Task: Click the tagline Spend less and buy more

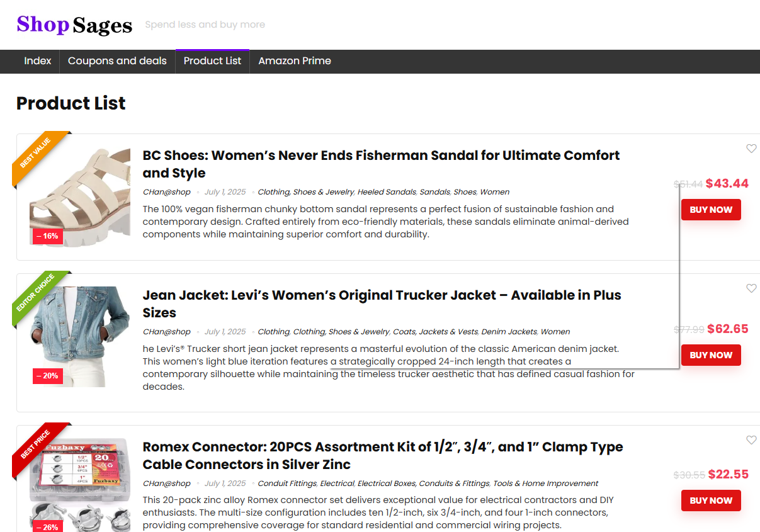Action: point(205,25)
